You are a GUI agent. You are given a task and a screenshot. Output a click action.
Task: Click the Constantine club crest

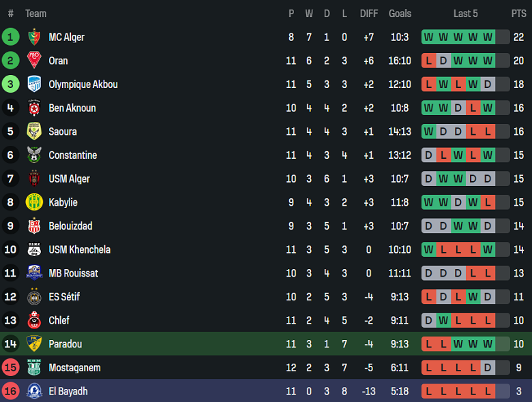pyautogui.click(x=34, y=155)
